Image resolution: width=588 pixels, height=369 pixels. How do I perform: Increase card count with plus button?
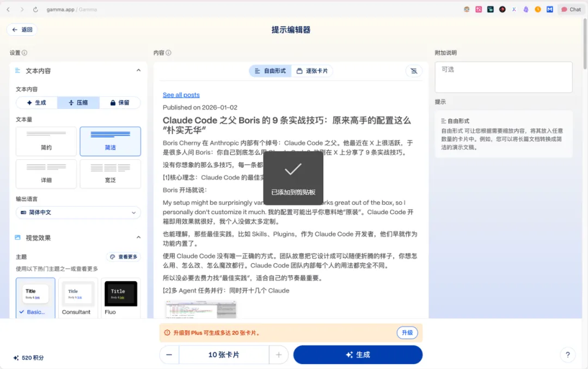[x=279, y=355]
